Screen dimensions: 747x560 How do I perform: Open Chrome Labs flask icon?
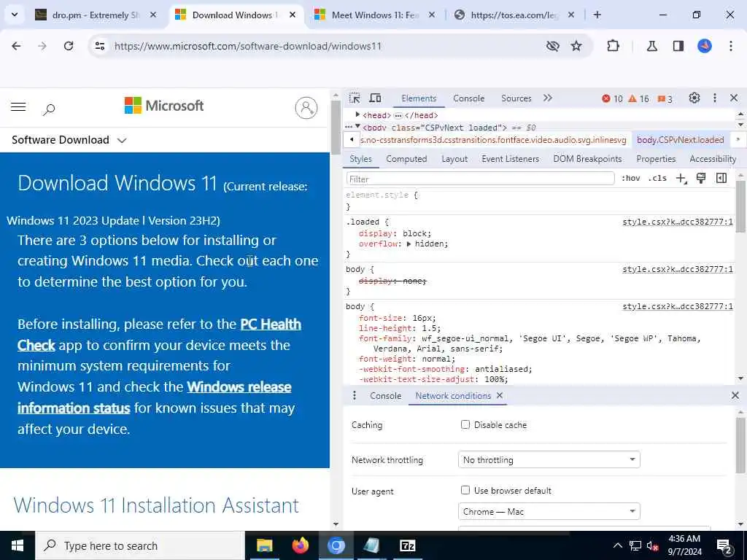point(651,46)
